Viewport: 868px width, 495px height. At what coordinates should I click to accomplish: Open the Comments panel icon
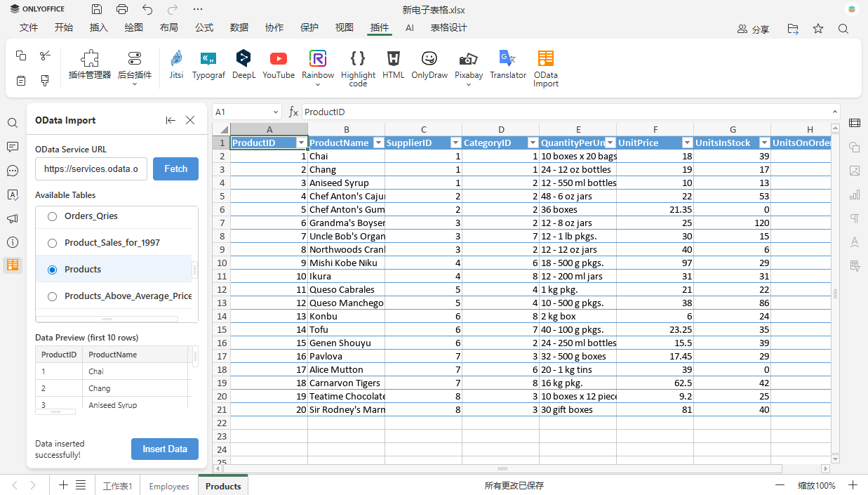[x=12, y=146]
